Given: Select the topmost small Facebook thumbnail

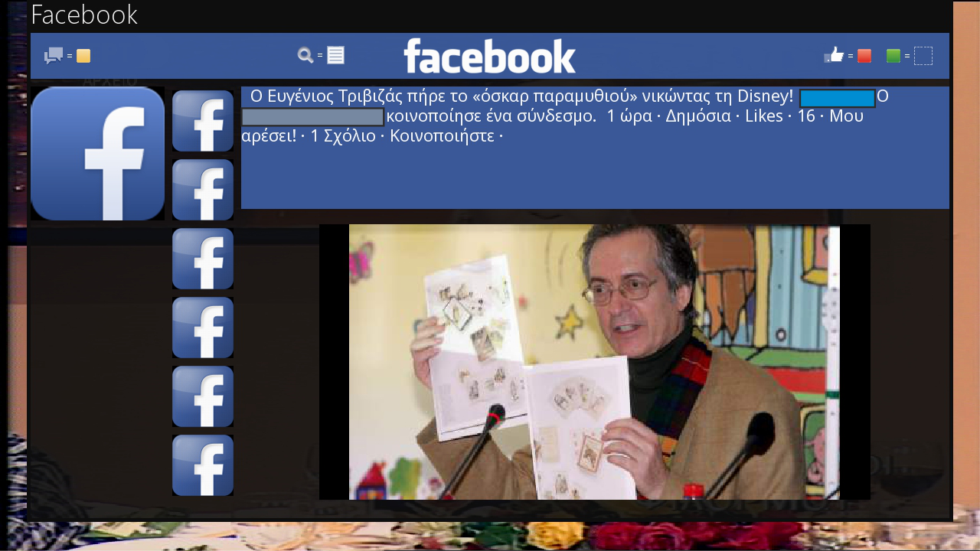Looking at the screenshot, I should click(203, 121).
